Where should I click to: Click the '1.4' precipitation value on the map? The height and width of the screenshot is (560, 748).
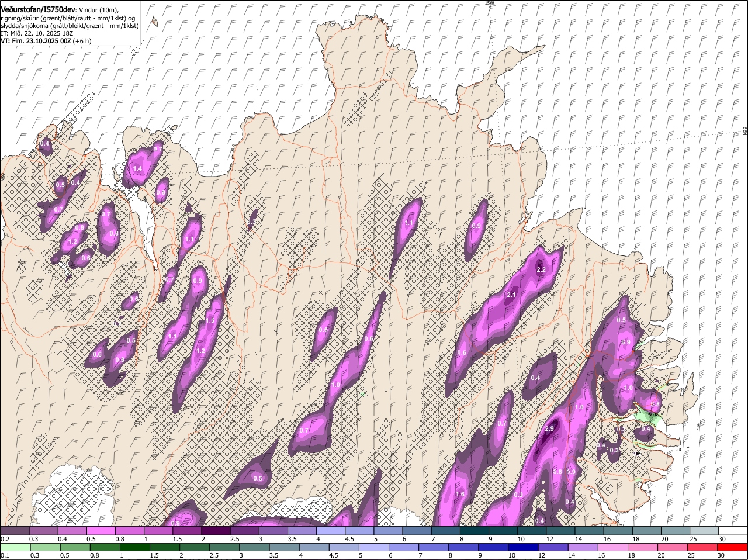138,168
